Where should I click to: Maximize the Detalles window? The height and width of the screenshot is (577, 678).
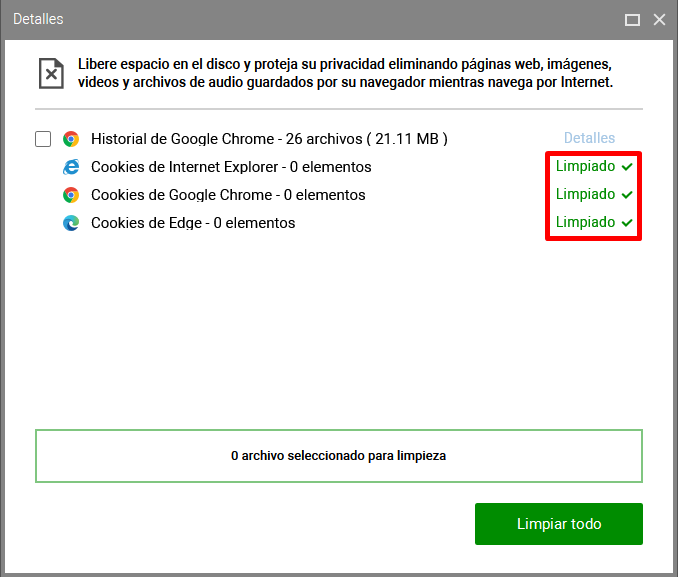coord(632,19)
